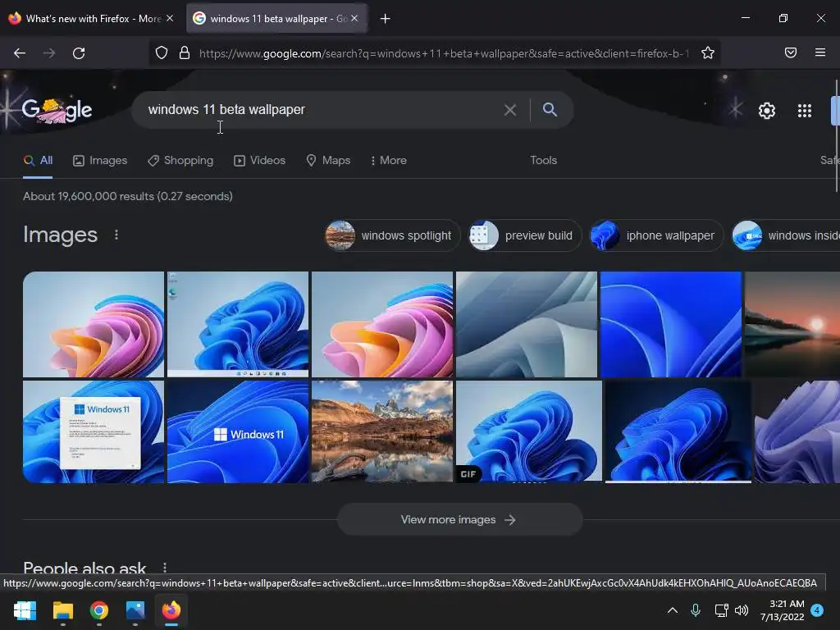Filter by iphone wallpaper chip
Viewport: 840px width, 630px height.
[x=656, y=235]
